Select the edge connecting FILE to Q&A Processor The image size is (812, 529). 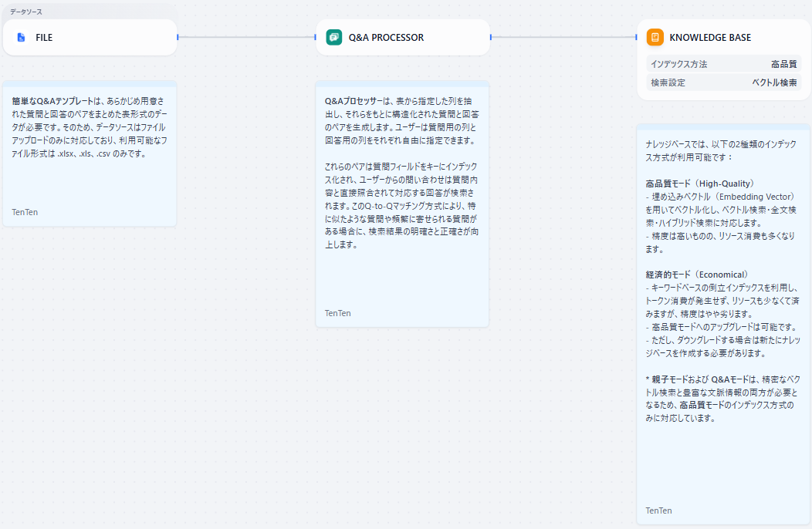coord(247,37)
